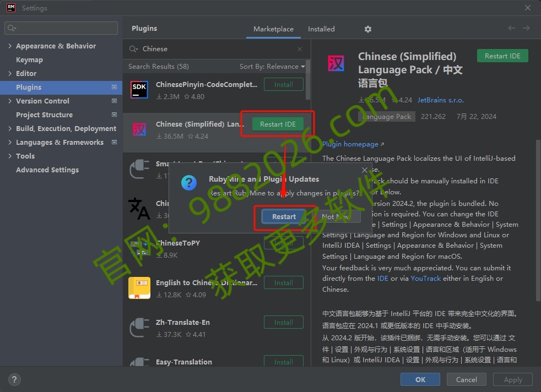This screenshot has width=541, height=392.
Task: Focus the settings search field
Action: point(61,28)
